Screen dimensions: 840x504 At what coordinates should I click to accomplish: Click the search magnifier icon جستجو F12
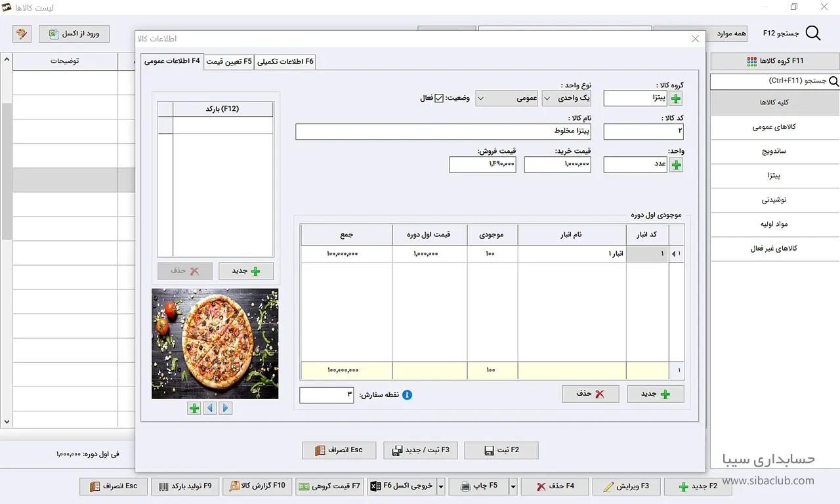click(x=812, y=33)
